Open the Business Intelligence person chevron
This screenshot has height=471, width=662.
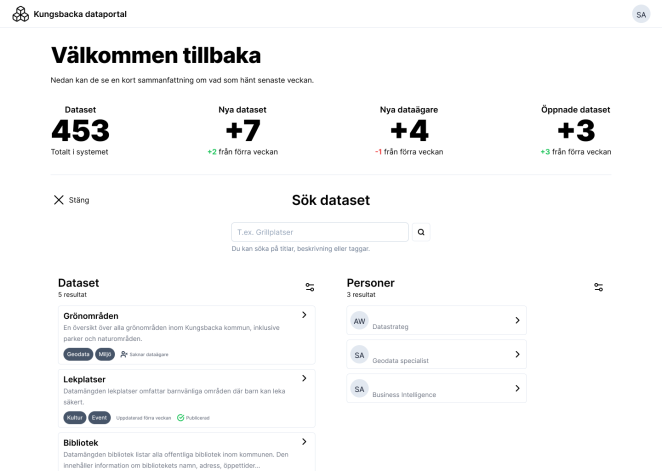point(517,388)
